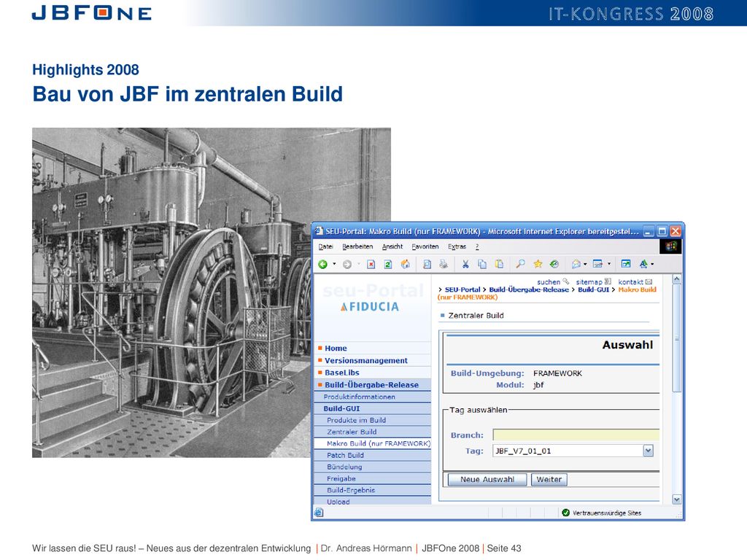Image resolution: width=747 pixels, height=560 pixels.
Task: Open Produkte im Build sidebar entry
Action: [x=373, y=420]
